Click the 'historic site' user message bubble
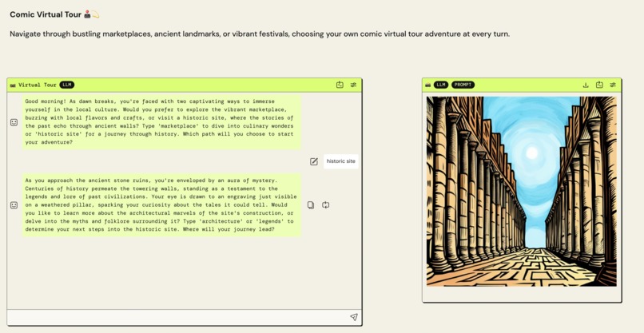Image resolution: width=644 pixels, height=333 pixels. 341,161
